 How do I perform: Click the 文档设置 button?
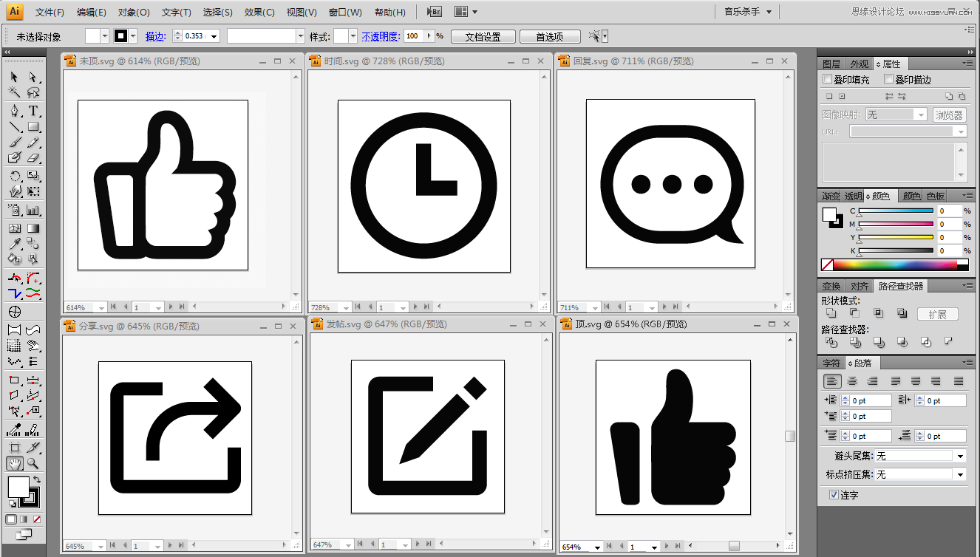coord(482,37)
